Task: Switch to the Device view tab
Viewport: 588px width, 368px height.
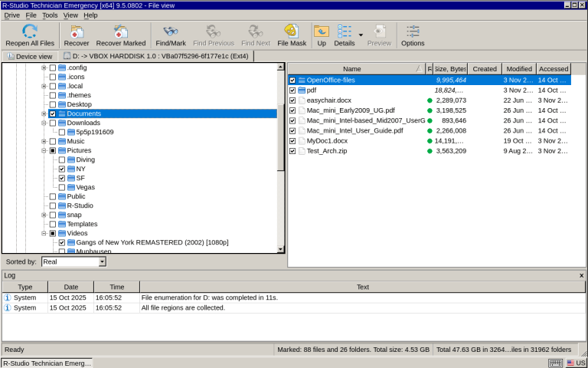Action: pyautogui.click(x=30, y=56)
